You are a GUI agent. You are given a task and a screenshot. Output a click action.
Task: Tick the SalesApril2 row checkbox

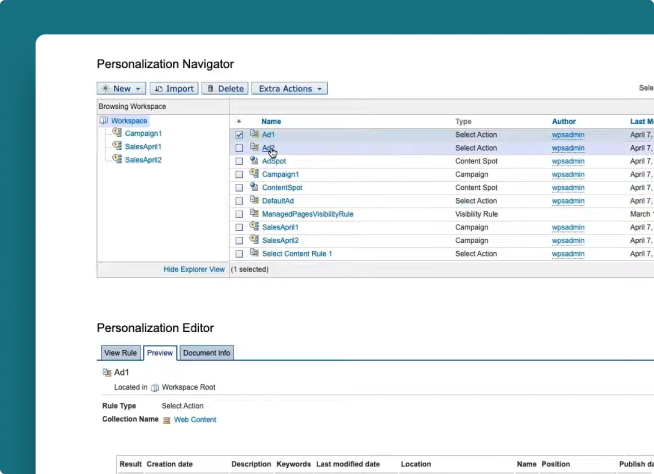point(239,241)
